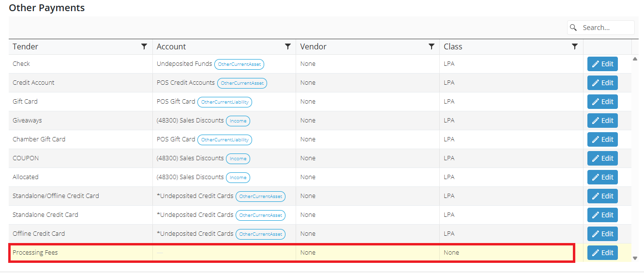Select the 'Giveaways' tender cell
Screen dimensions: 644x274
(80, 121)
